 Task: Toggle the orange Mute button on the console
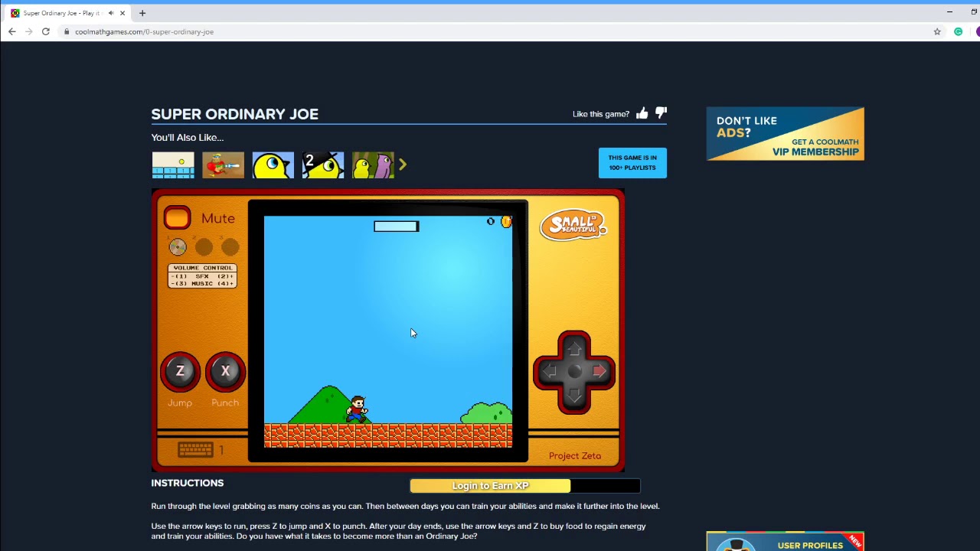(177, 218)
